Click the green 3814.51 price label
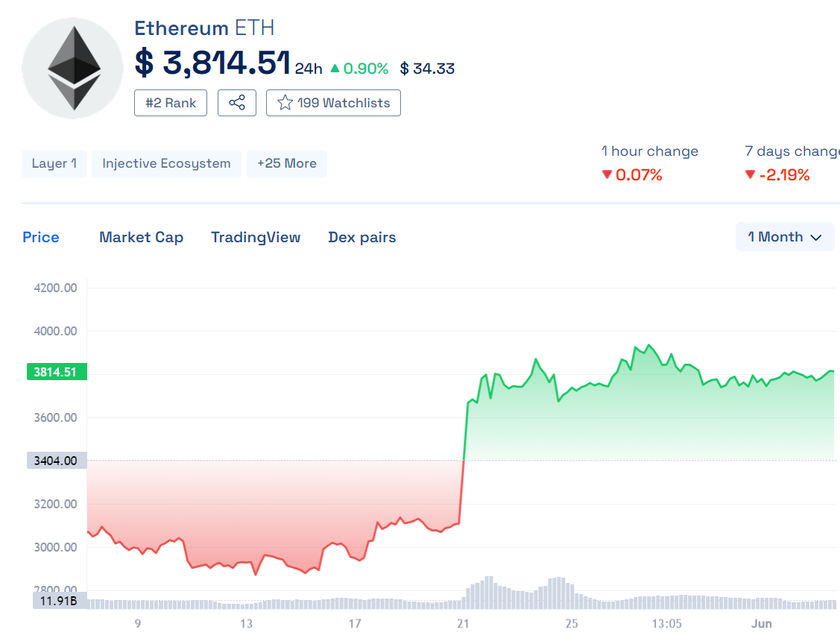This screenshot has height=641, width=840. click(x=57, y=372)
